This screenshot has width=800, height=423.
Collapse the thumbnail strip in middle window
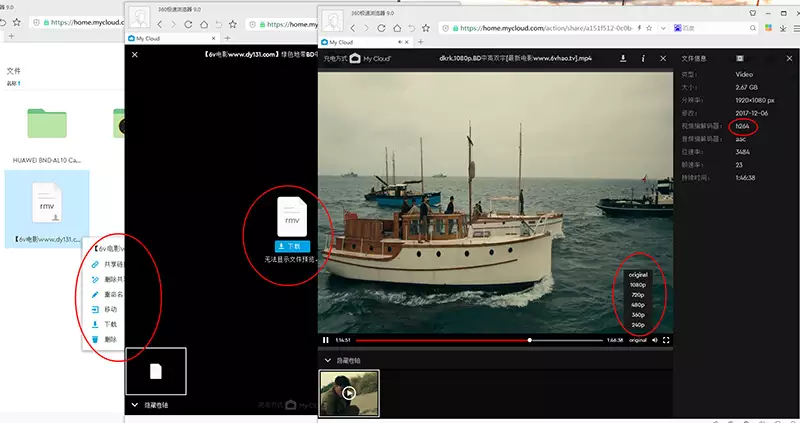click(x=135, y=405)
